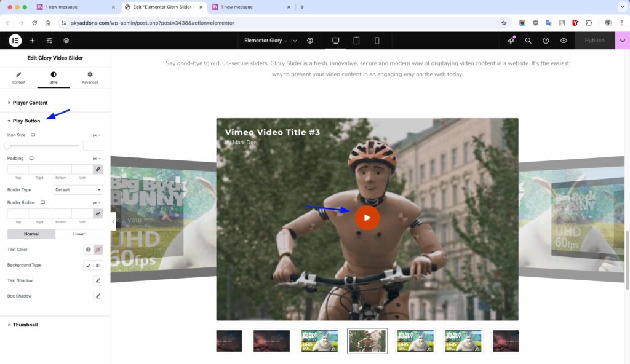Toggle responsive mode for Border Radius
The height and width of the screenshot is (364, 630).
[42, 202]
